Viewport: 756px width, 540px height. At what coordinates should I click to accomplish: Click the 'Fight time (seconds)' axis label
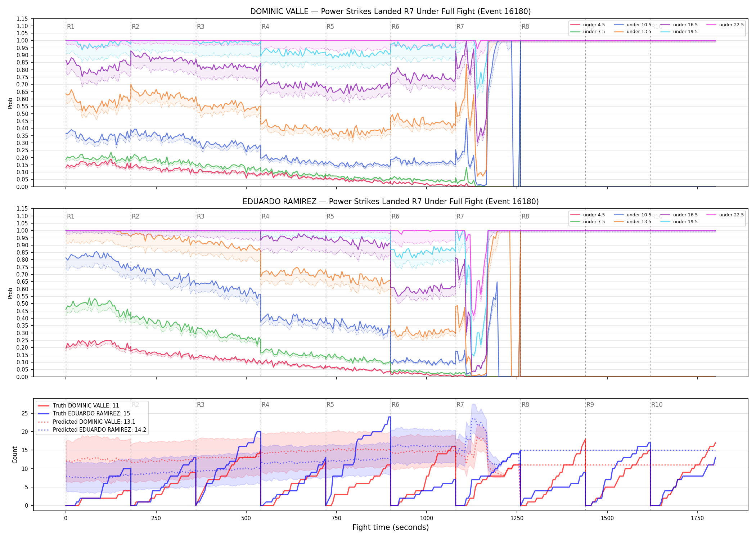click(391, 527)
